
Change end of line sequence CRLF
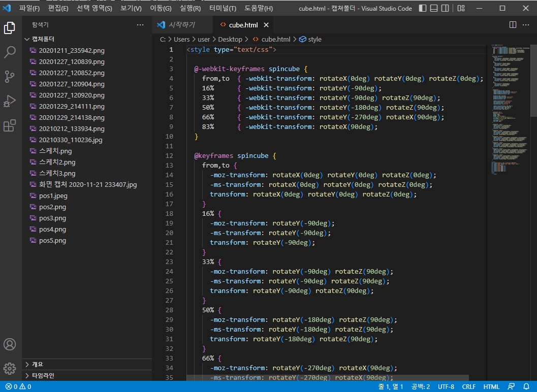click(x=468, y=386)
